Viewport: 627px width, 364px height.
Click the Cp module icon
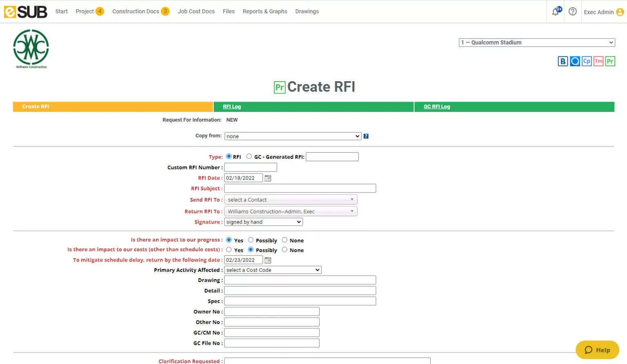tap(587, 61)
